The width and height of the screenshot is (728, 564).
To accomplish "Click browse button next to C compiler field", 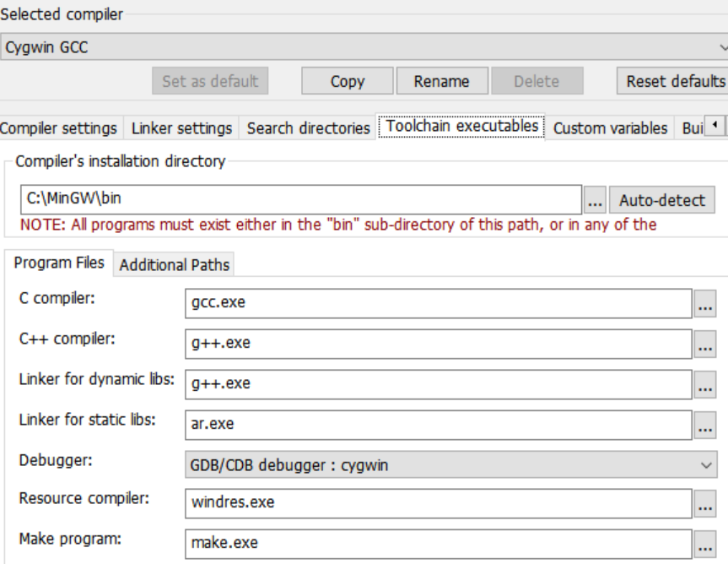I will (x=704, y=304).
